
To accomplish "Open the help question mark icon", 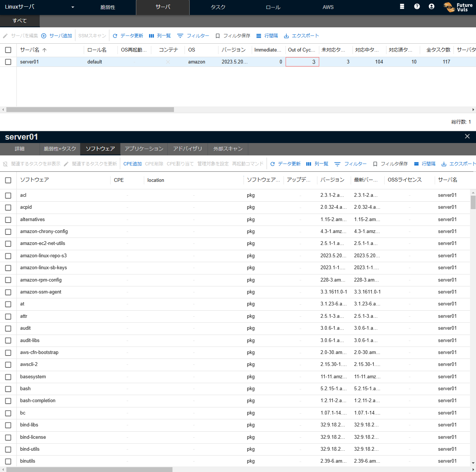I will pos(417,6).
